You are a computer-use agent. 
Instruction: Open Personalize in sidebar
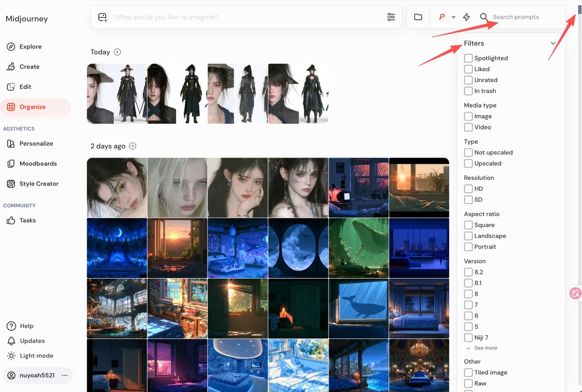pos(30,143)
